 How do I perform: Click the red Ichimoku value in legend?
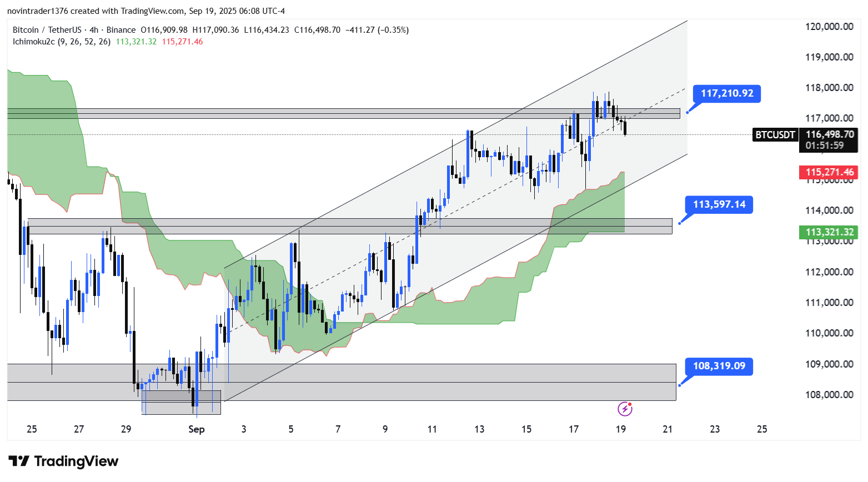182,42
